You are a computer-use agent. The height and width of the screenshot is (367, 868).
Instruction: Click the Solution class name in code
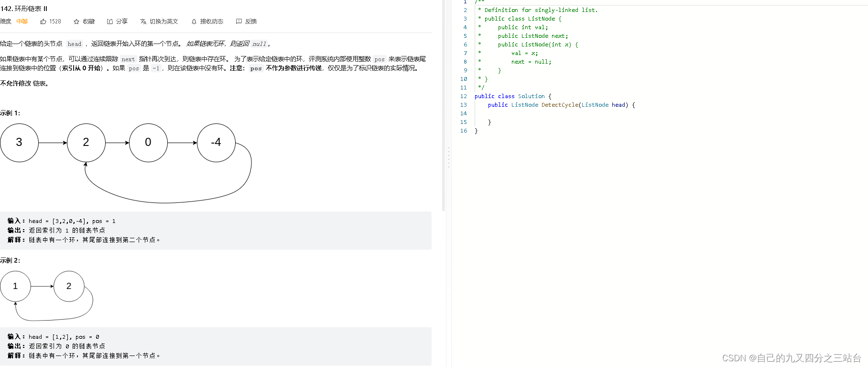(532, 96)
